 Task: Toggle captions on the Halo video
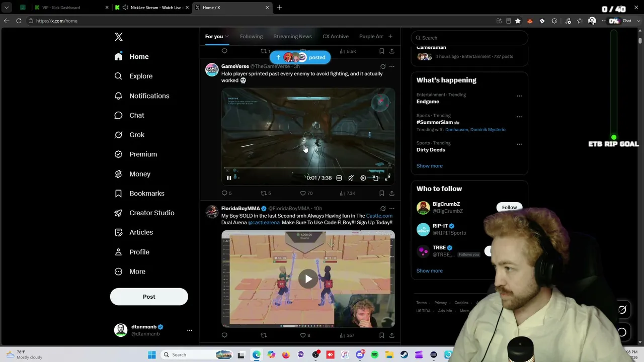pyautogui.click(x=339, y=178)
